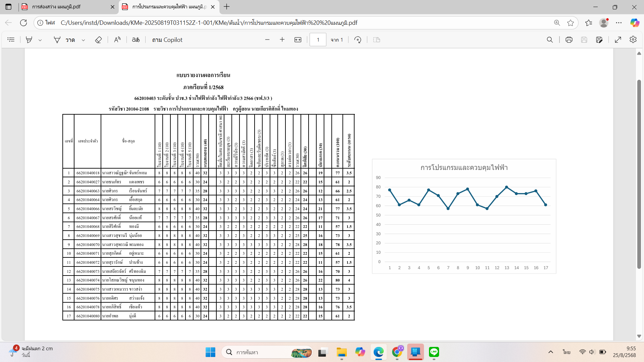Open Wi-Fi network settings
This screenshot has height=362, width=644.
coord(582,352)
